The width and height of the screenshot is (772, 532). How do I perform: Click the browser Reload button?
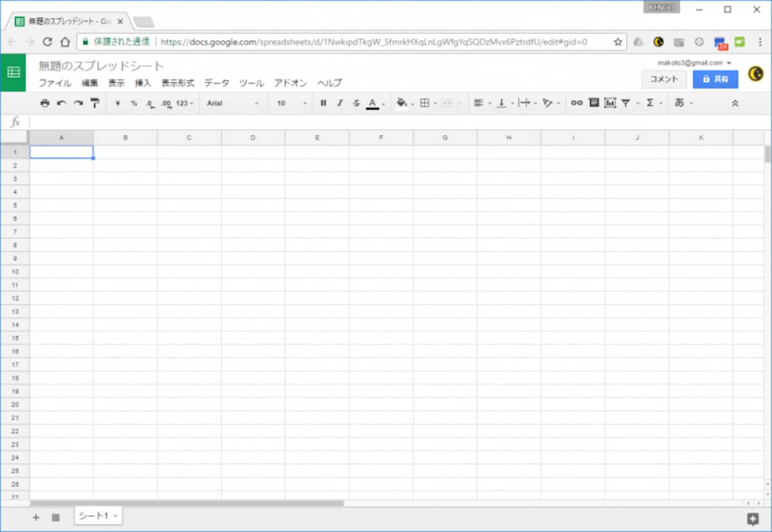[x=47, y=42]
